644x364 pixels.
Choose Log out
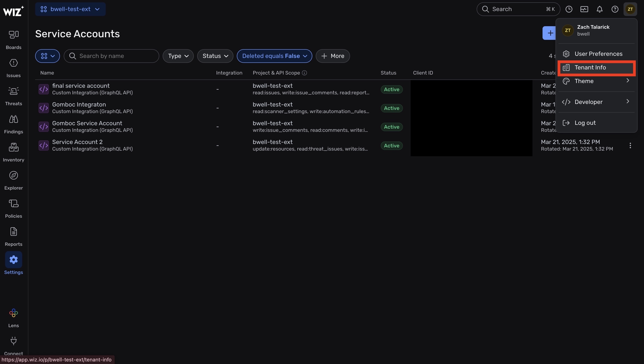[596, 123]
